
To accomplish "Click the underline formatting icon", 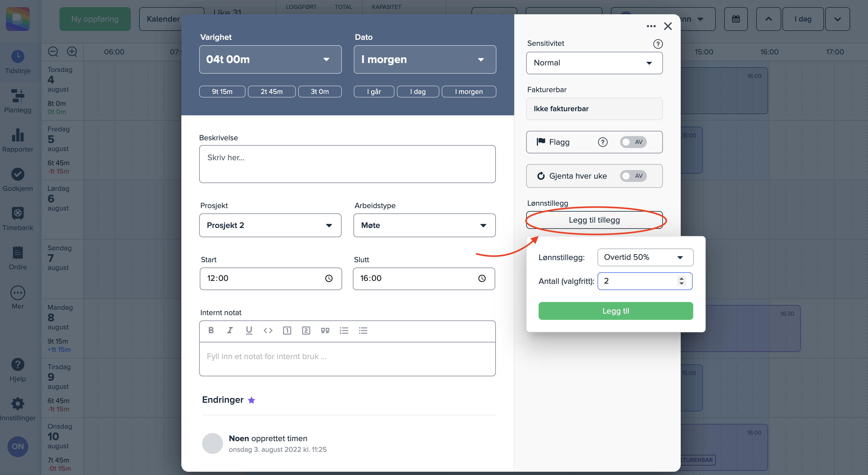I will tap(249, 331).
